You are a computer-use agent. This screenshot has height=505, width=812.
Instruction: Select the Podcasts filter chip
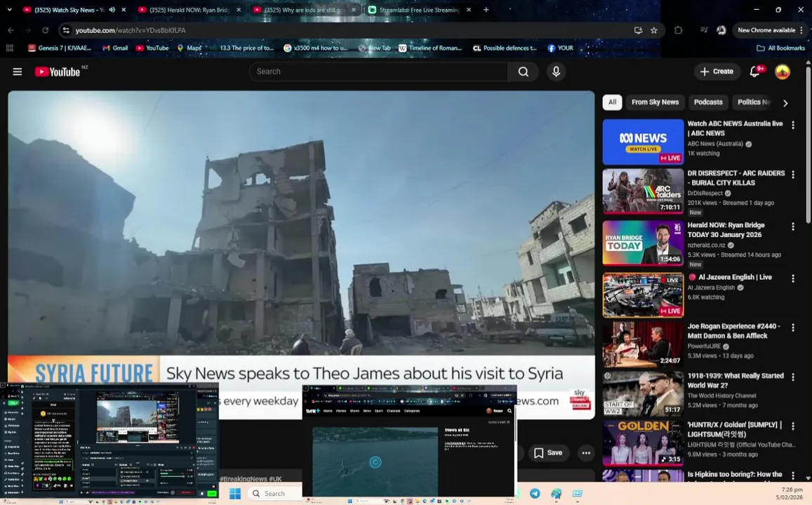(x=708, y=102)
